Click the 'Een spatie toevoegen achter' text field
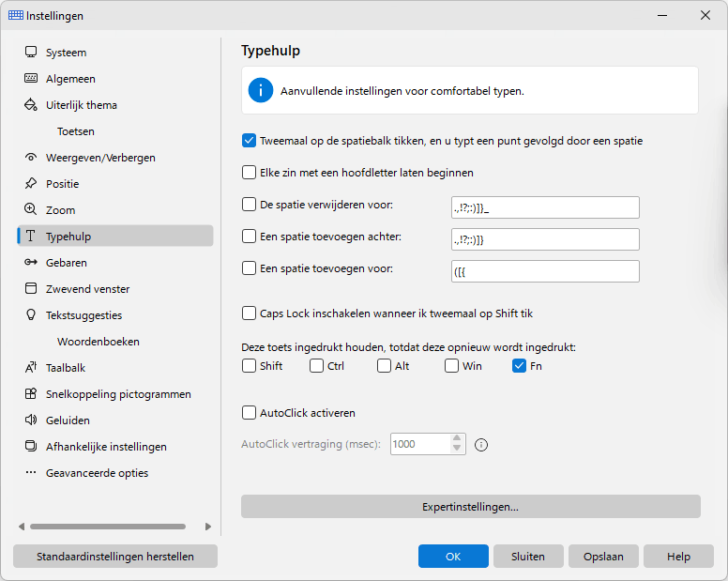 point(545,239)
